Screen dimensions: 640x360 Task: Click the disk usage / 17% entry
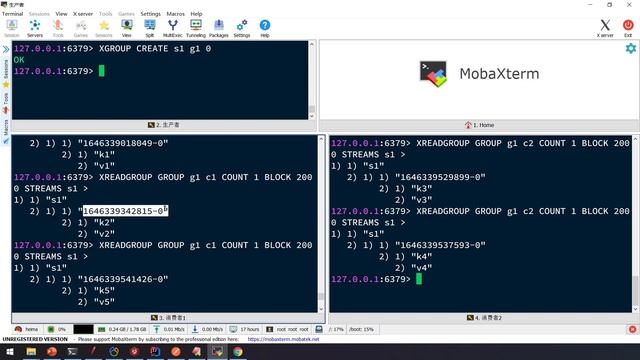[x=336, y=329]
